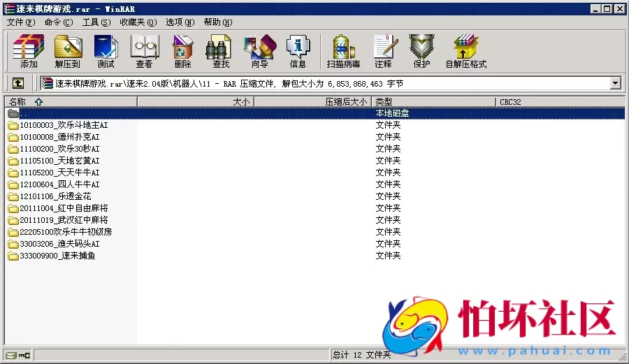This screenshot has width=629, height=364.
Task: Click the key password icon in status bar
Action: tap(24, 355)
